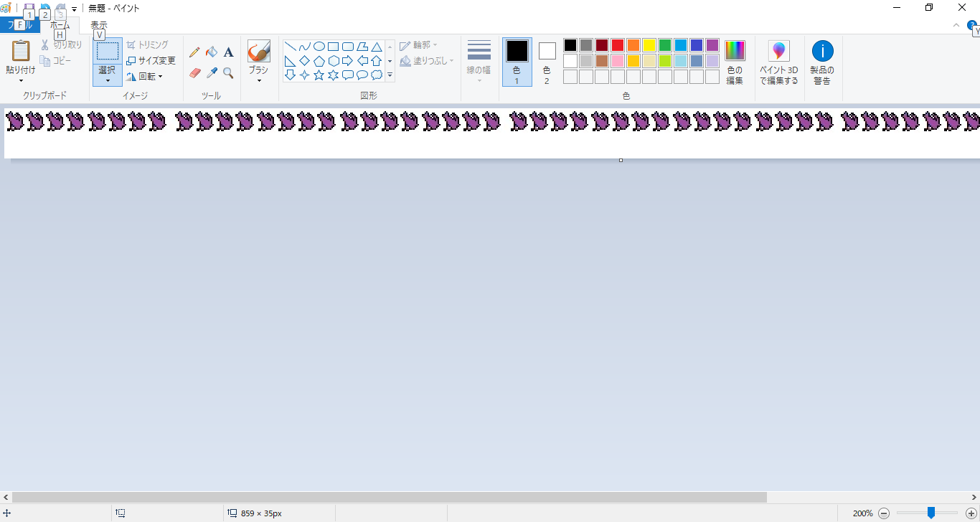Switch to the Home (ホーム) tab
This screenshot has width=980, height=522.
point(60,26)
